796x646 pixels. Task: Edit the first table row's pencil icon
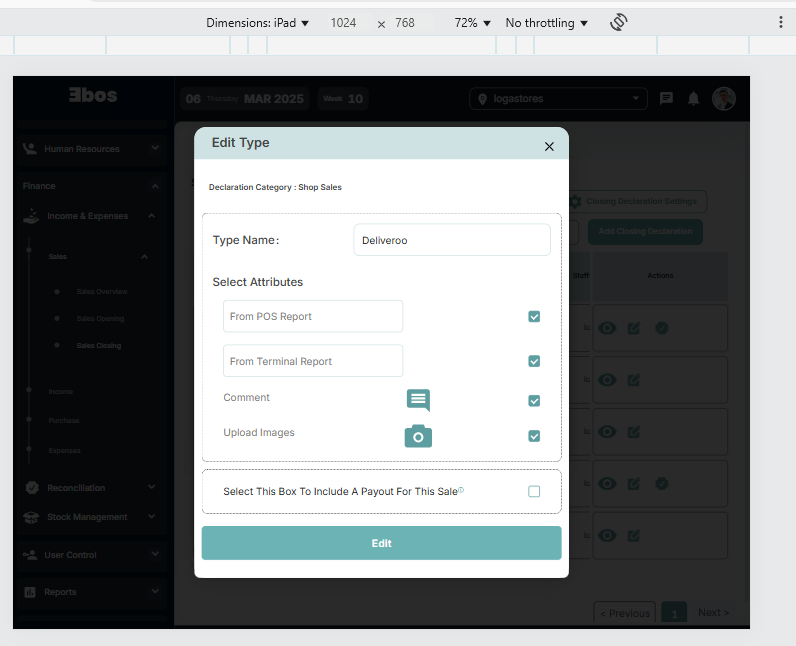[634, 328]
